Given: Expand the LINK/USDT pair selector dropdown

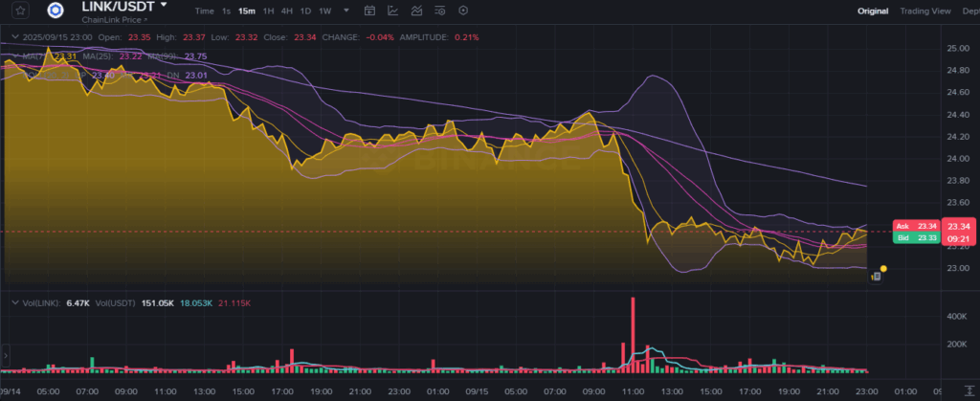Looking at the screenshot, I should pos(164,6).
